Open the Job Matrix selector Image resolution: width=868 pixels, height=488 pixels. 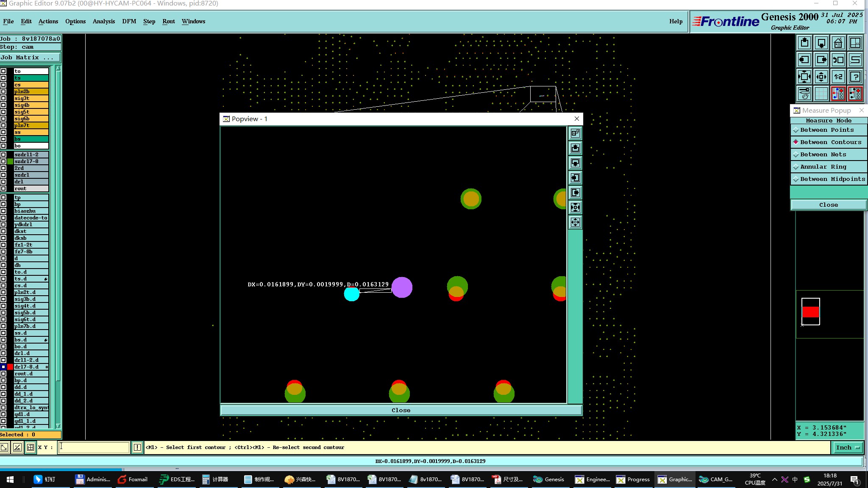(30, 58)
